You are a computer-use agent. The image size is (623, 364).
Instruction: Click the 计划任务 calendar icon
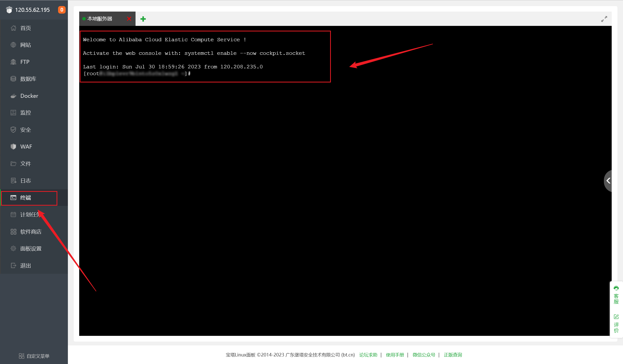(13, 214)
